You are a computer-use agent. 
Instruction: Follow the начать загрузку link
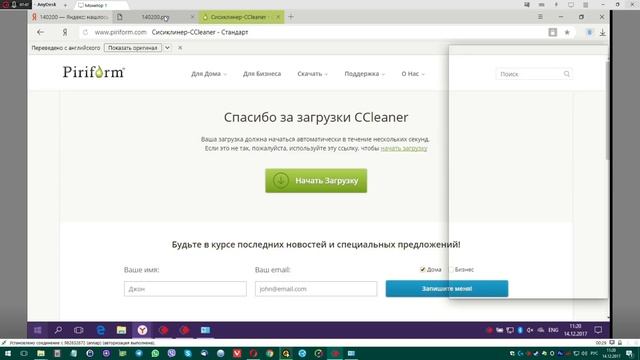(404, 149)
